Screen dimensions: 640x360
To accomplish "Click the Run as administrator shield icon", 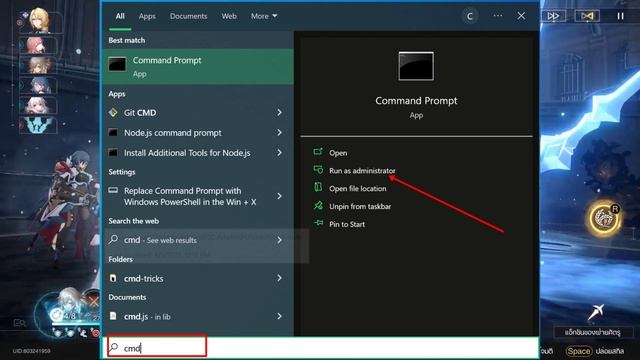I will tap(318, 169).
